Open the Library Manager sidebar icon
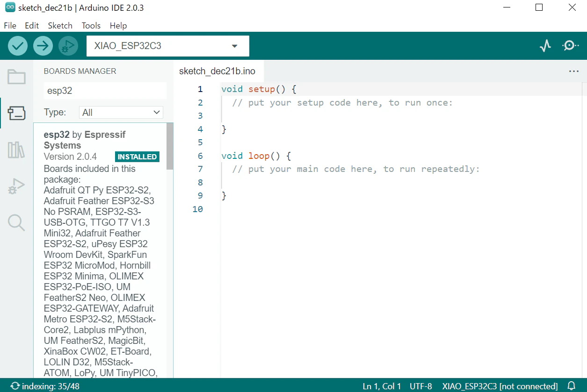The image size is (587, 392). (x=16, y=150)
